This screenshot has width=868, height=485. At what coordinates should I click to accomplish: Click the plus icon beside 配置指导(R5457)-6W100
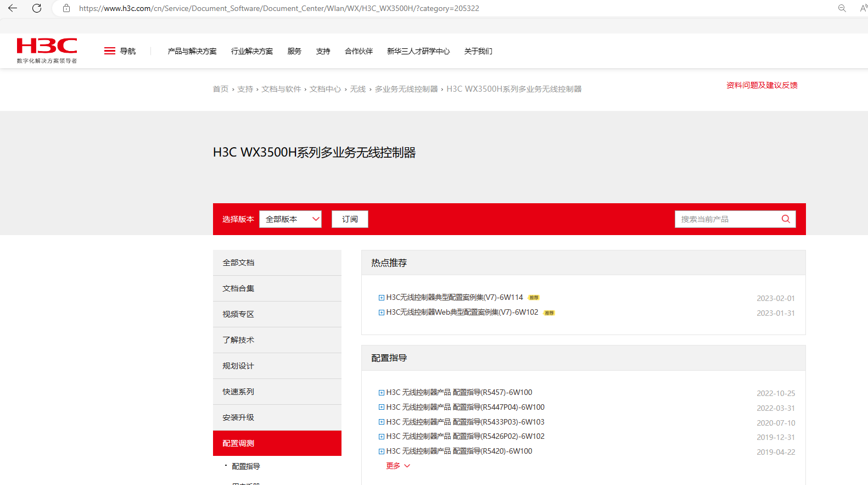point(382,393)
